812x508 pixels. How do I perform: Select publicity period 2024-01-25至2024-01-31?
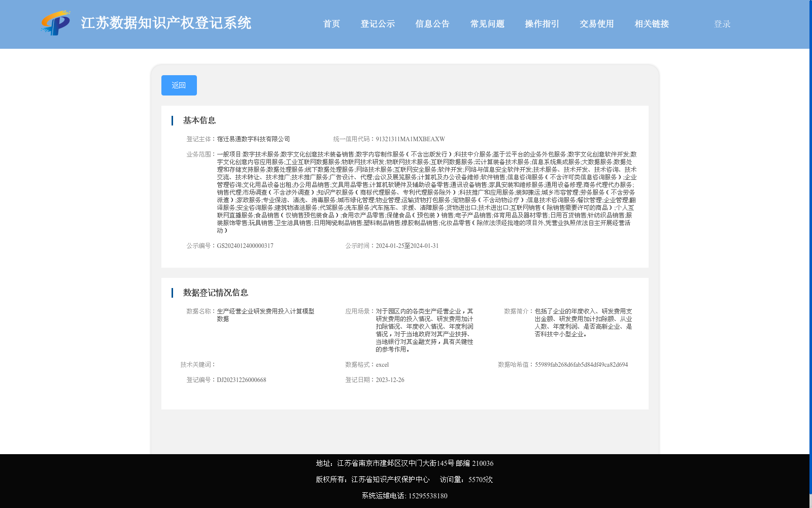[407, 246]
